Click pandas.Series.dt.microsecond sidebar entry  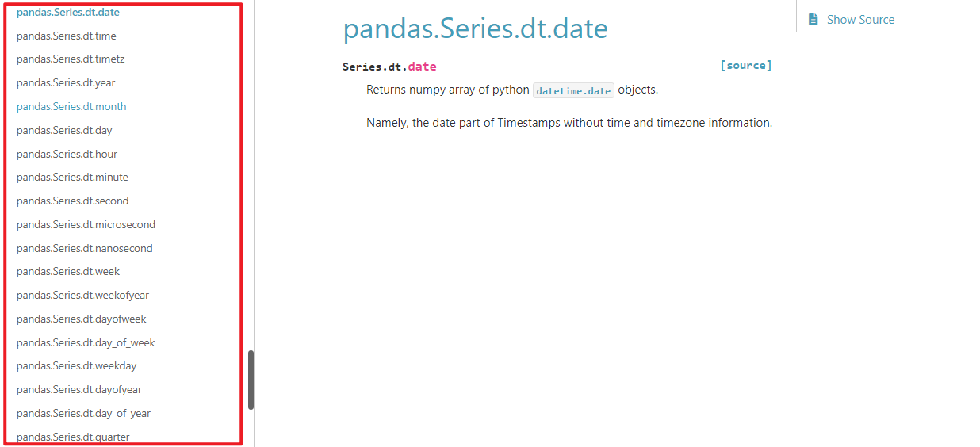86,224
